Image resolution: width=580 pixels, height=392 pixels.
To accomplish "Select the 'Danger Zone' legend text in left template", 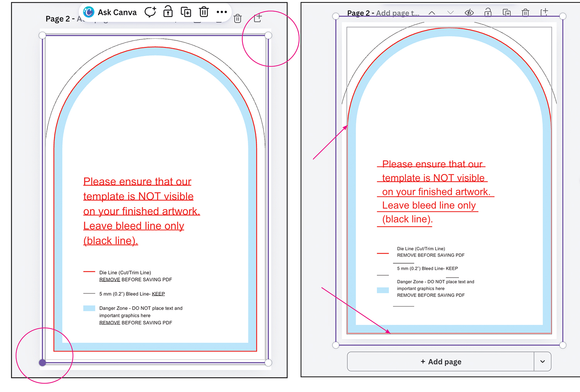I will (x=141, y=315).
